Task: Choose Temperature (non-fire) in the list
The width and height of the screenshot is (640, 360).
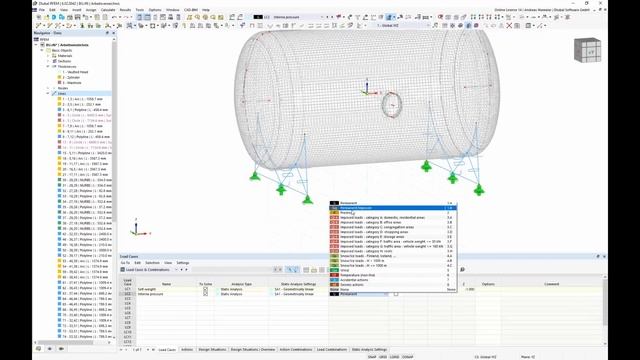Action: coord(393,275)
